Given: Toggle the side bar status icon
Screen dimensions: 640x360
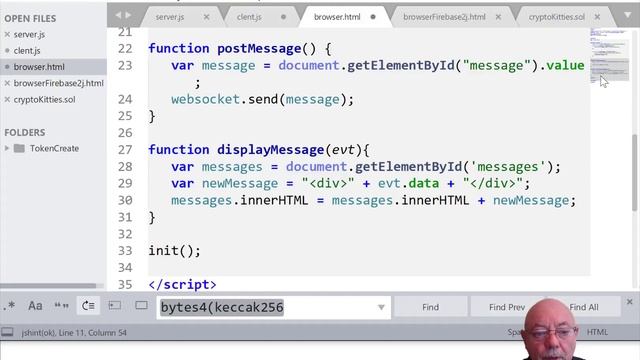Looking at the screenshot, I should pos(7,332).
